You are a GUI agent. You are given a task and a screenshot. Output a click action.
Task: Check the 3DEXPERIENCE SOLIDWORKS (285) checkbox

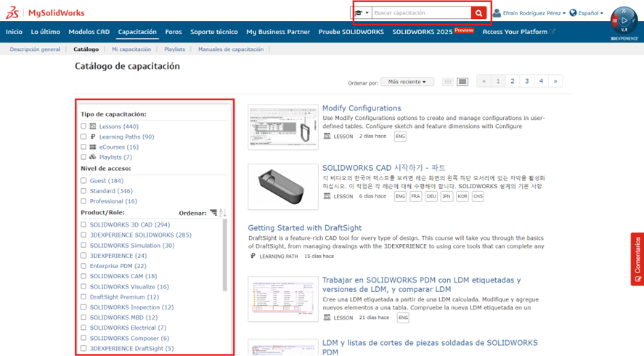[x=83, y=235]
